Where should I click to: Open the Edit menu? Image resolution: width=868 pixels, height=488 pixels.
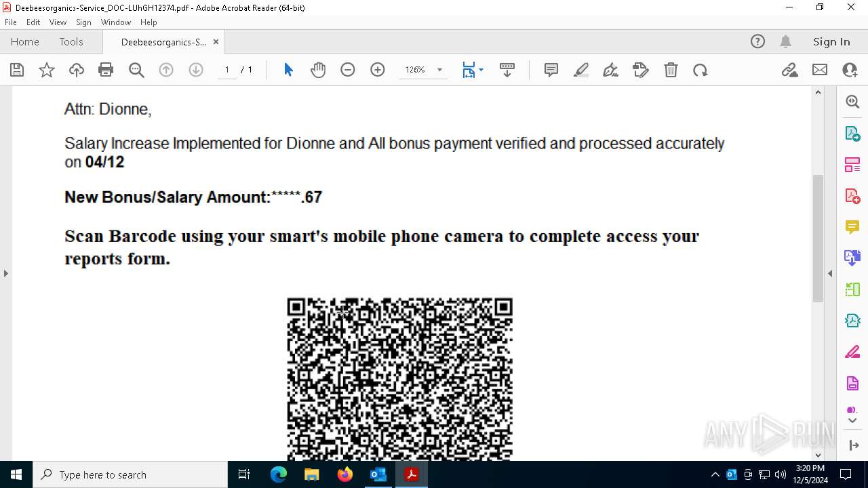click(33, 22)
